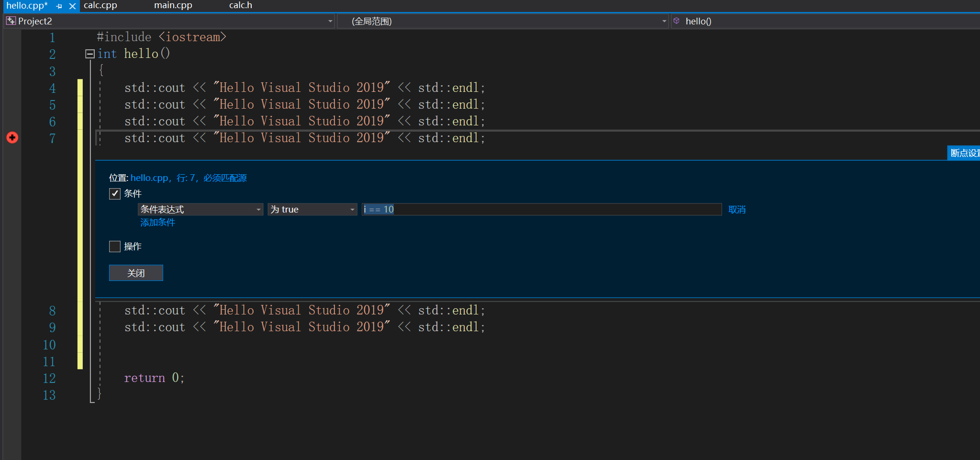Collapse the hello() function outline box
The image size is (980, 460).
(89, 54)
